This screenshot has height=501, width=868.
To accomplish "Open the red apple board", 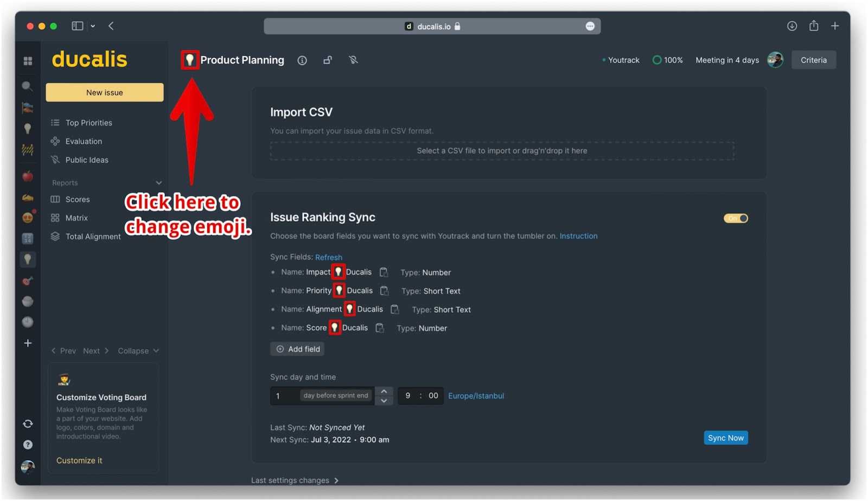I will pos(28,176).
